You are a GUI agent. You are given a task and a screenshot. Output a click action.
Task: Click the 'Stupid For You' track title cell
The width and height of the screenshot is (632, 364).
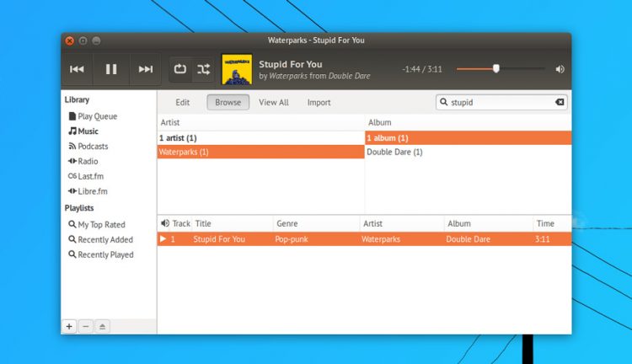pyautogui.click(x=219, y=239)
